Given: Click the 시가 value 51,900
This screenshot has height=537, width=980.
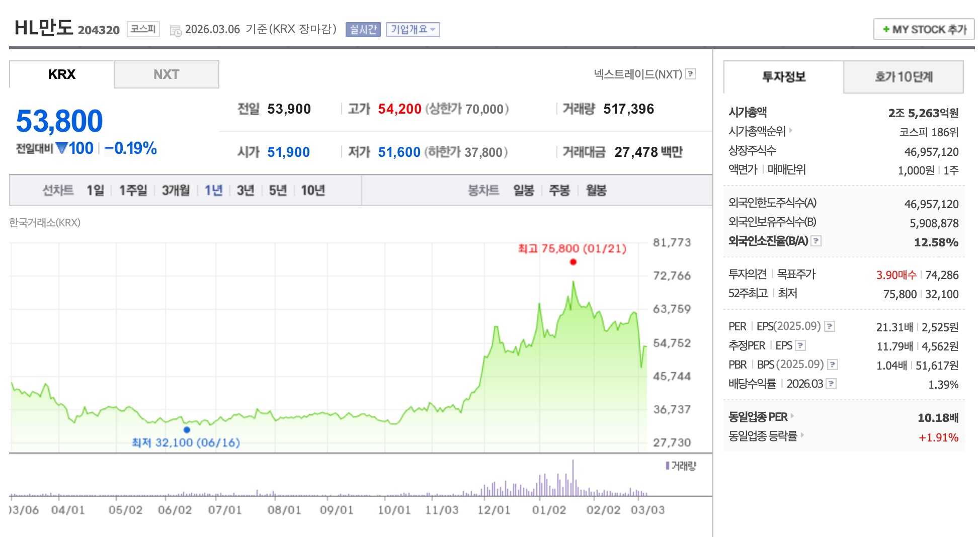Looking at the screenshot, I should (x=288, y=152).
